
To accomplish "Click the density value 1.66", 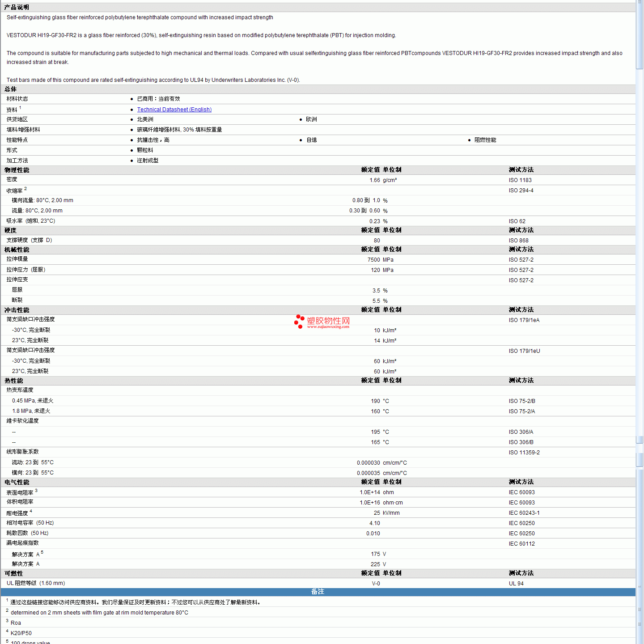I will click(374, 180).
